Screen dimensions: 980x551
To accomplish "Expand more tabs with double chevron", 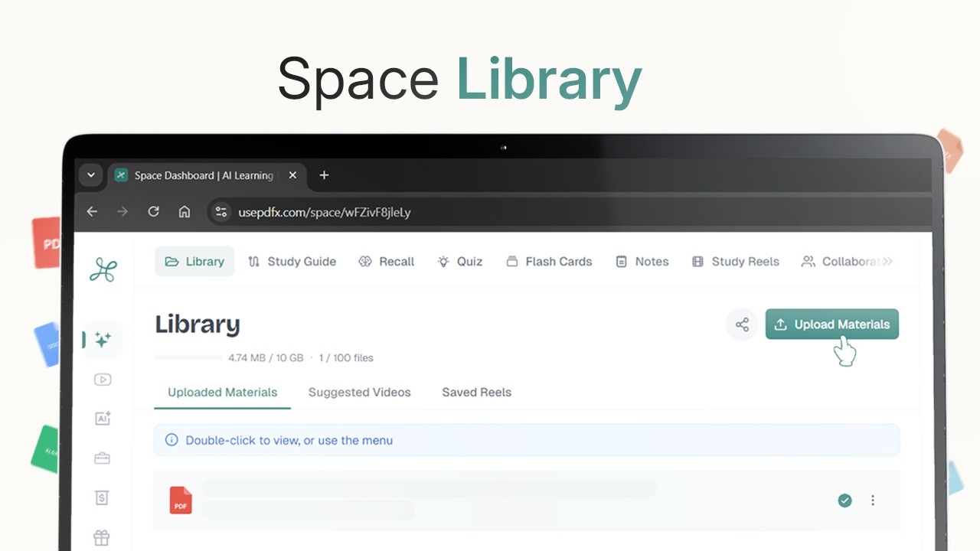I will 887,261.
